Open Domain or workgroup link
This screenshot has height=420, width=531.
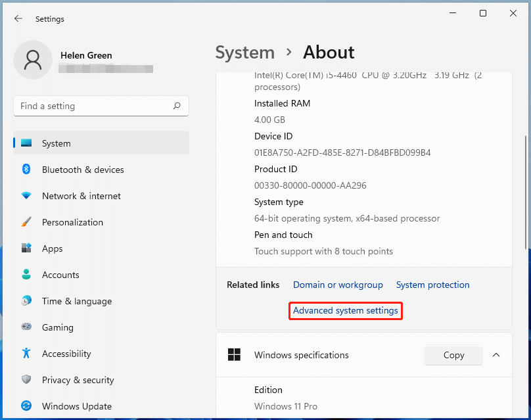(x=338, y=285)
